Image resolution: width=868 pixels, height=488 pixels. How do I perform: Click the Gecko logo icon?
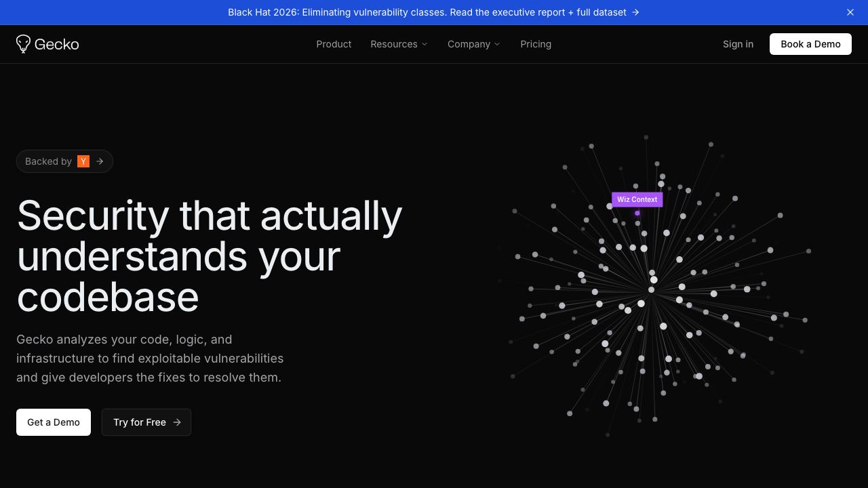point(23,44)
